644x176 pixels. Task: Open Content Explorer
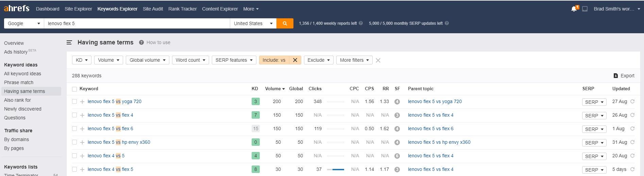[x=220, y=9]
